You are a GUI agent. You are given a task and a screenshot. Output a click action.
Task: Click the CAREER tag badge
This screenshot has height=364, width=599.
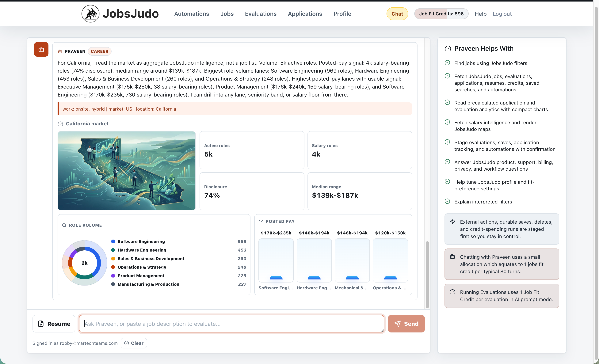point(99,51)
